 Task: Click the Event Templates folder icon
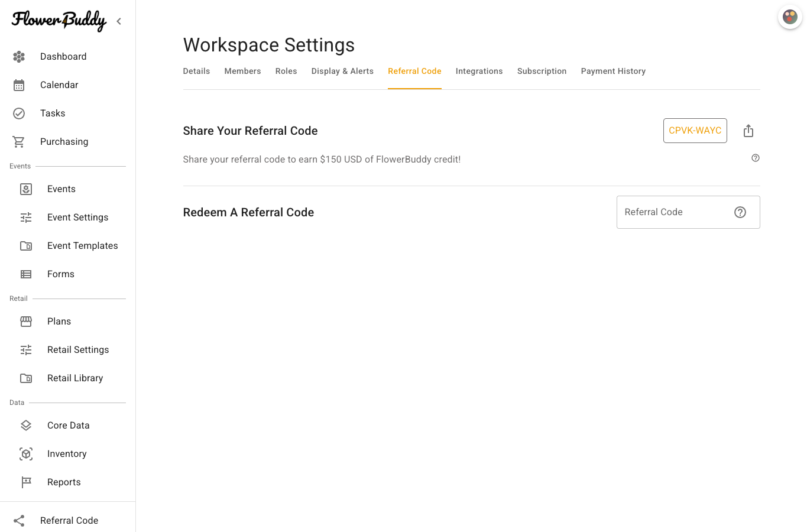pyautogui.click(x=26, y=246)
